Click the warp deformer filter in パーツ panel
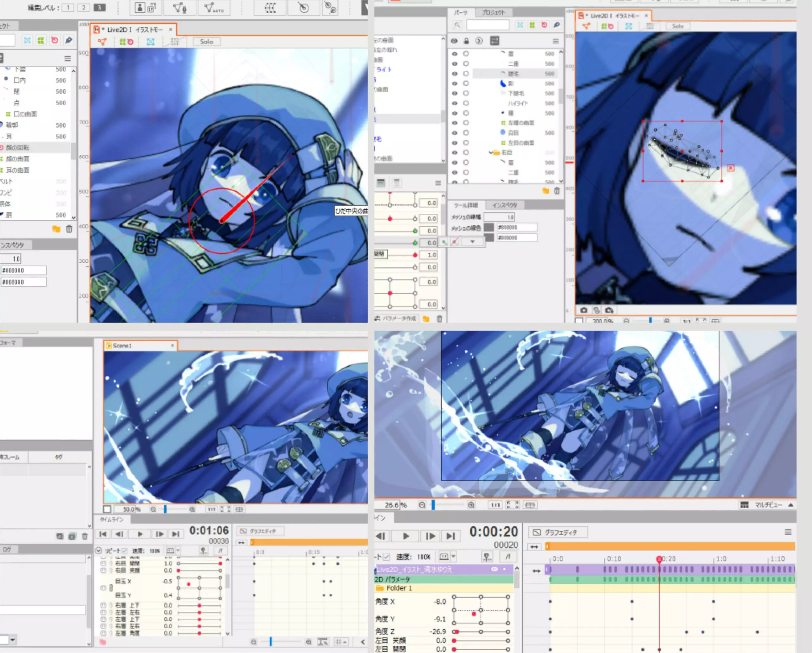 coord(532,25)
